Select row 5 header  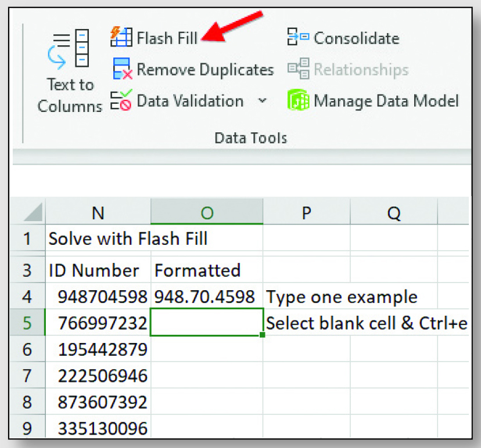click(27, 323)
